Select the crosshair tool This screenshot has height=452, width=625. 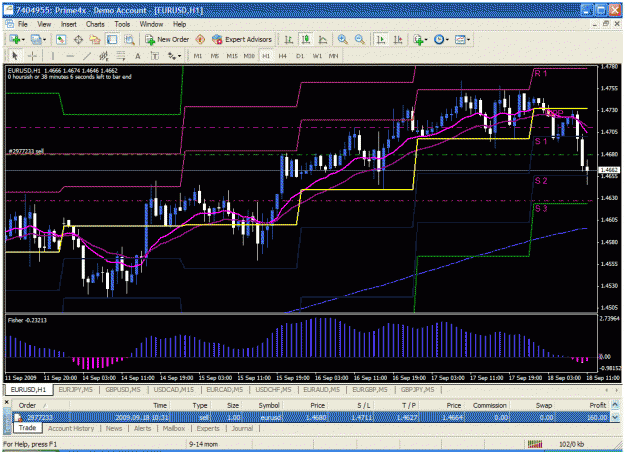click(x=32, y=56)
